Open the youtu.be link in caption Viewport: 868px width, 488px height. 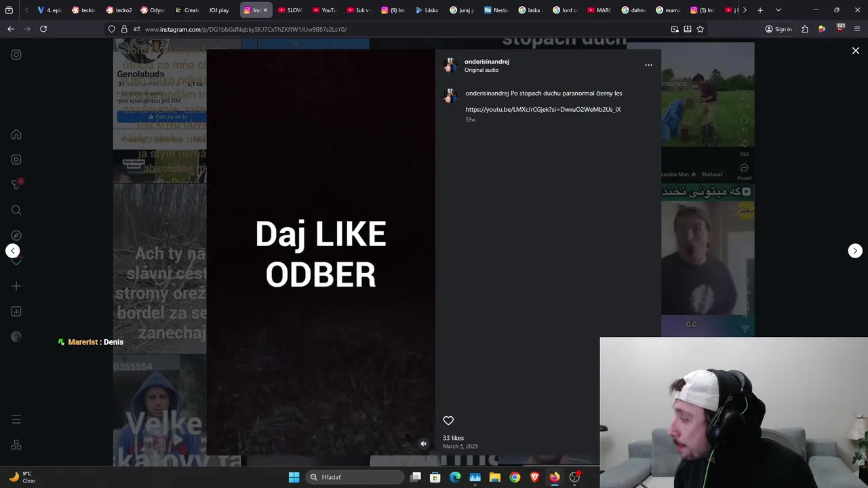(x=543, y=109)
